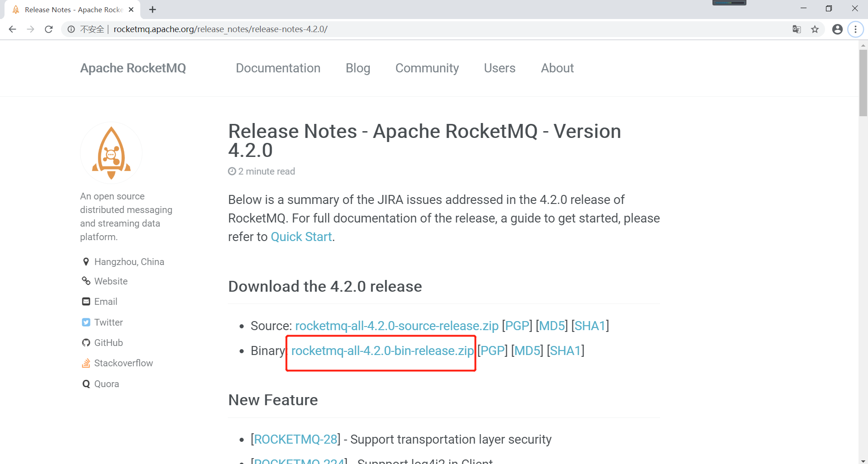Download rocketmq-all-4.2.0-bin-release.zip

coord(382,350)
